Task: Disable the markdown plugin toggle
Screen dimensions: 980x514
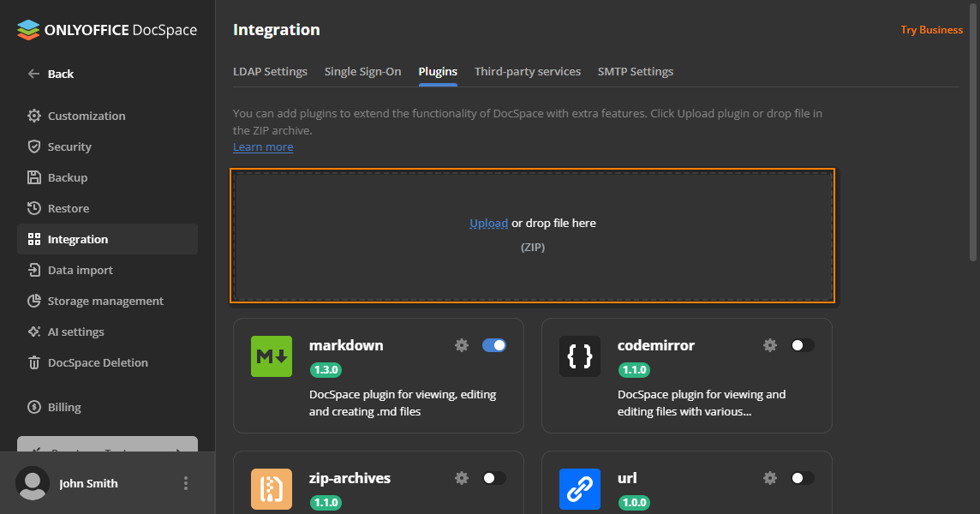Action: pos(493,345)
